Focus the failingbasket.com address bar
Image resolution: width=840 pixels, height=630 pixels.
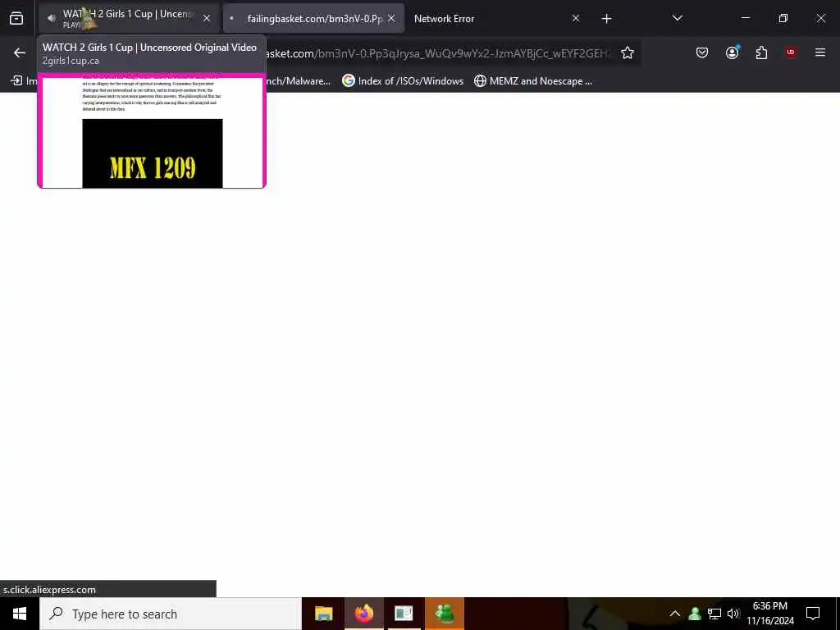(x=440, y=53)
